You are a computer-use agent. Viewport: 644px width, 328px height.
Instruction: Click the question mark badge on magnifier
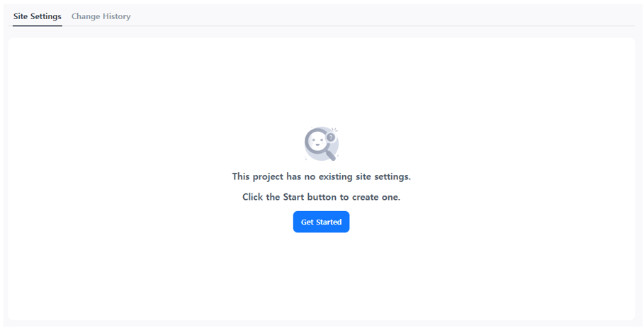coord(331,137)
